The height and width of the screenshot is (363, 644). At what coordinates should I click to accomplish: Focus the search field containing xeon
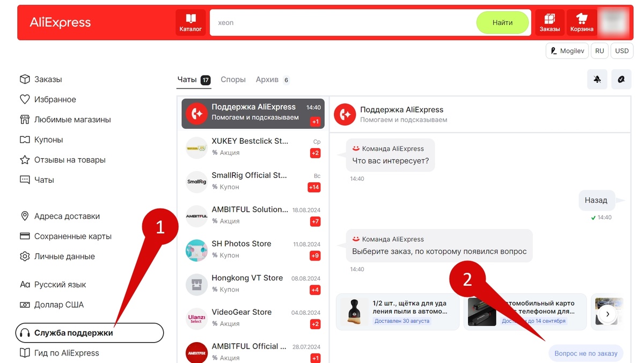coord(343,23)
